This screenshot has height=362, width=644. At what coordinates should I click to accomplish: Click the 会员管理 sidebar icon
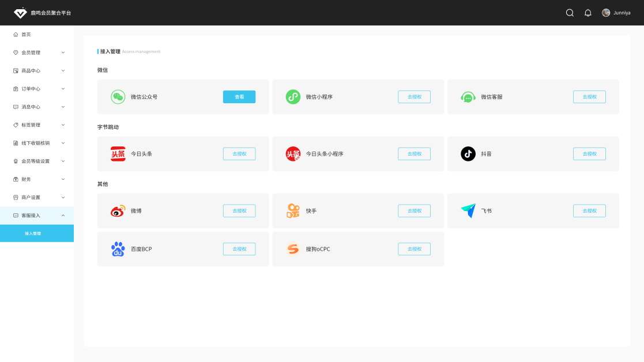tap(16, 52)
